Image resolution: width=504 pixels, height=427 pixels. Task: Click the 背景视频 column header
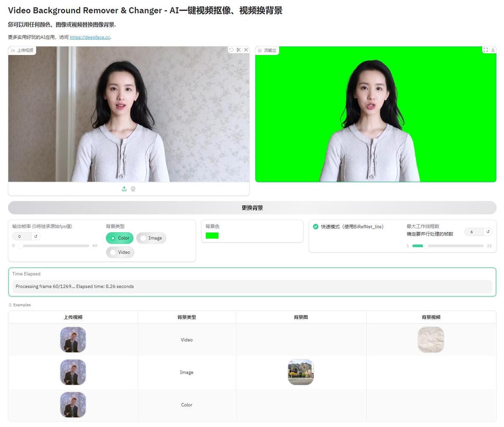(431, 317)
